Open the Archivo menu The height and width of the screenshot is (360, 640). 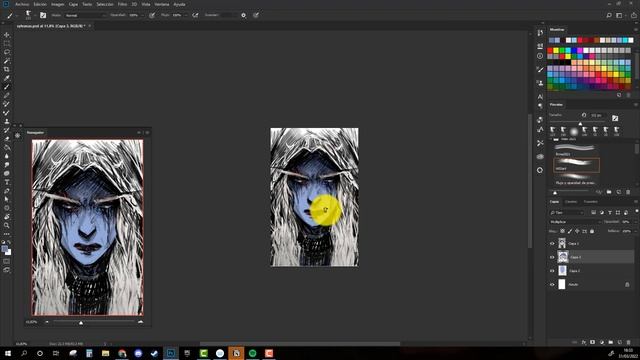tap(22, 4)
